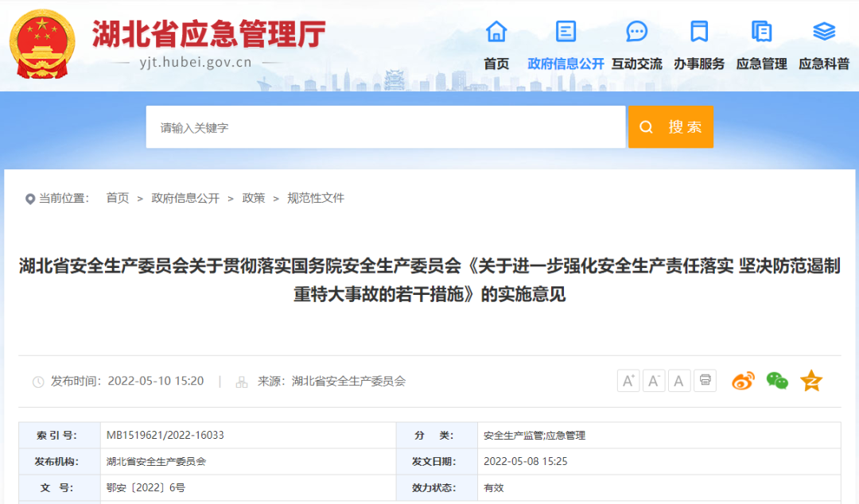The width and height of the screenshot is (859, 504).
Task: Share to Qzone star icon
Action: (x=811, y=381)
